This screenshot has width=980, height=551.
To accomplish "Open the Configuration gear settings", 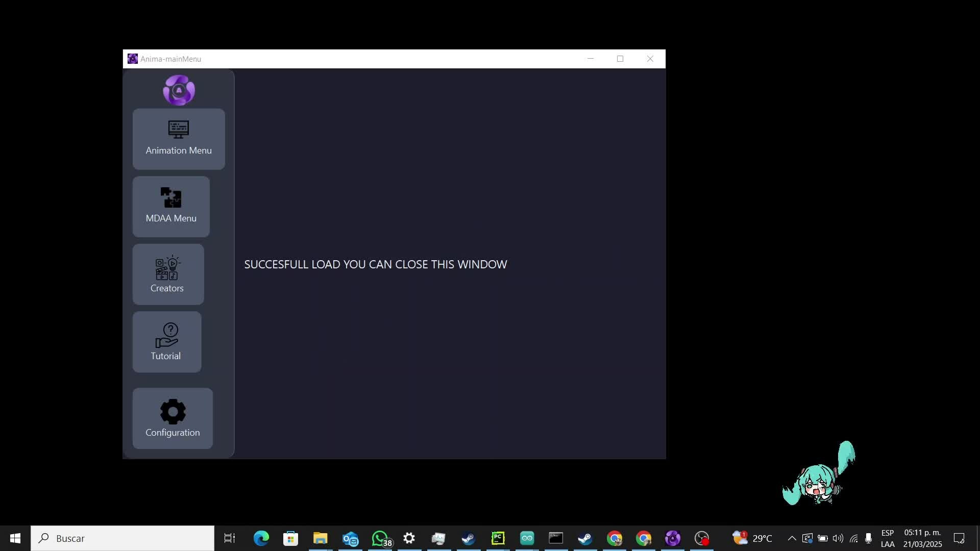I will click(173, 418).
